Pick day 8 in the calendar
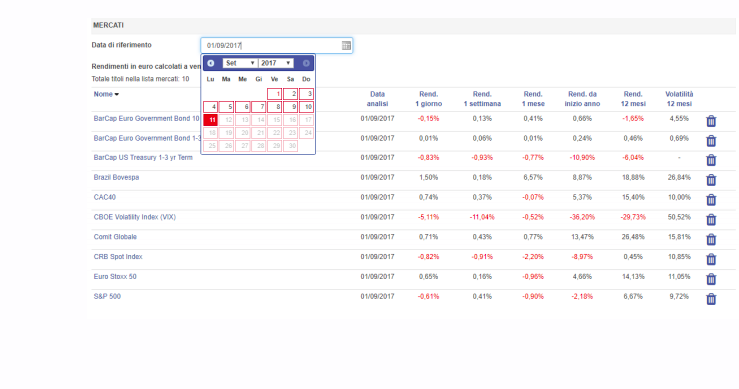The height and width of the screenshot is (389, 739). coord(274,107)
